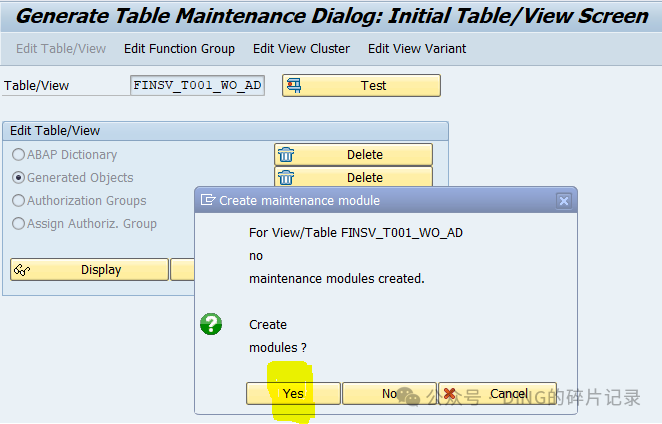
Task: Click the 'modules ?' dialog text
Action: pos(278,348)
